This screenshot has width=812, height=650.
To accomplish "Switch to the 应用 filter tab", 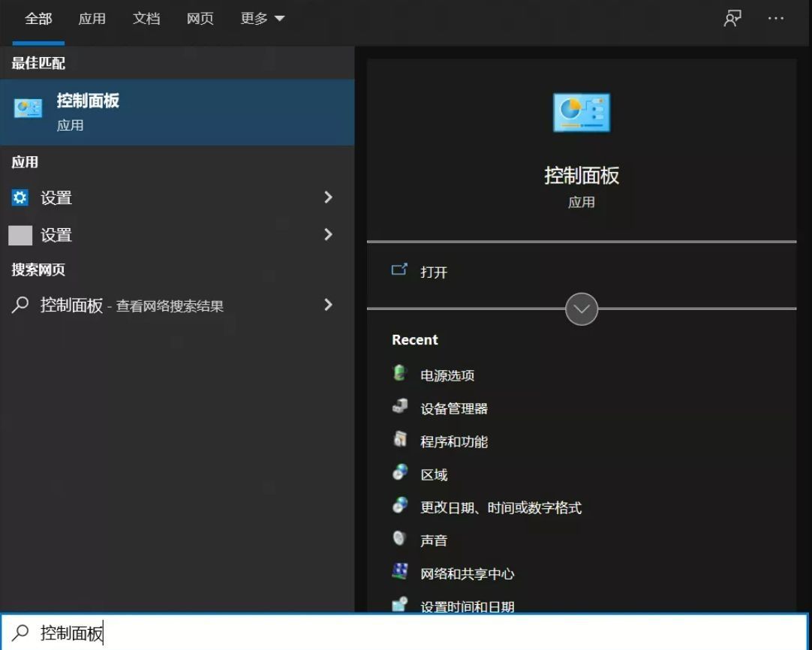I will point(92,19).
